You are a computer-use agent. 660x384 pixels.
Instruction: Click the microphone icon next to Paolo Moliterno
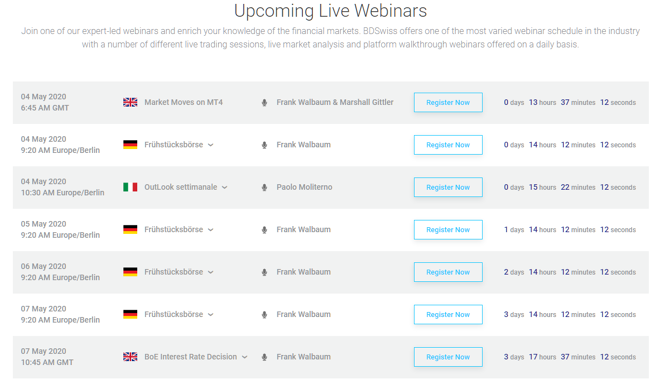point(264,187)
